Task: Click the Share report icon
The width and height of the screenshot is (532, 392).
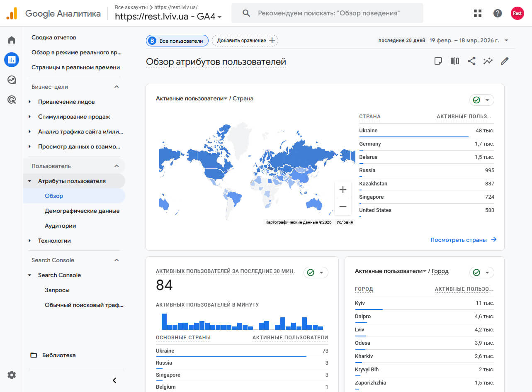Action: click(x=471, y=61)
